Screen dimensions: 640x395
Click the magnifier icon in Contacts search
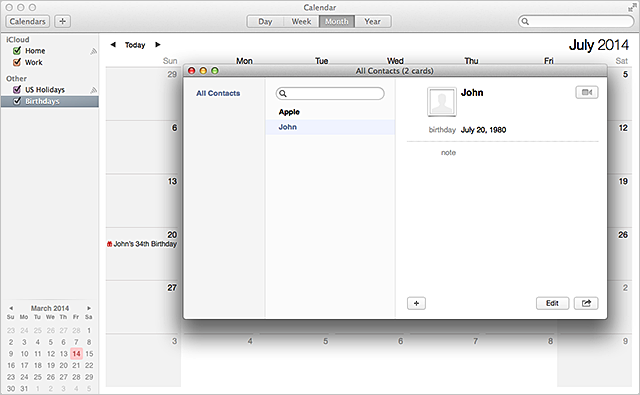[x=283, y=93]
